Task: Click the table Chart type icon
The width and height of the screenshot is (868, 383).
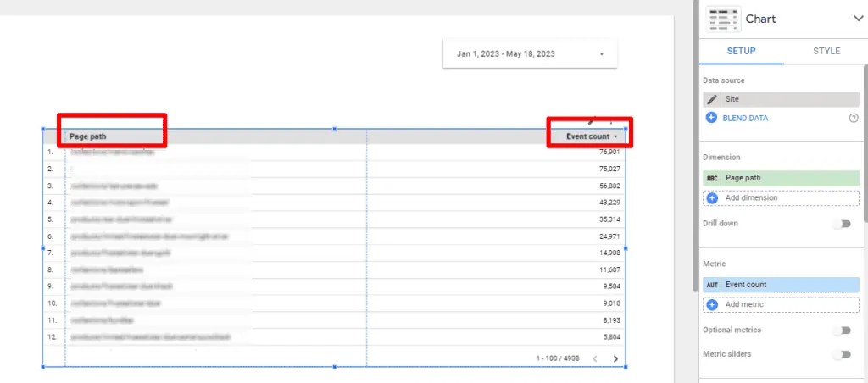Action: [723, 19]
